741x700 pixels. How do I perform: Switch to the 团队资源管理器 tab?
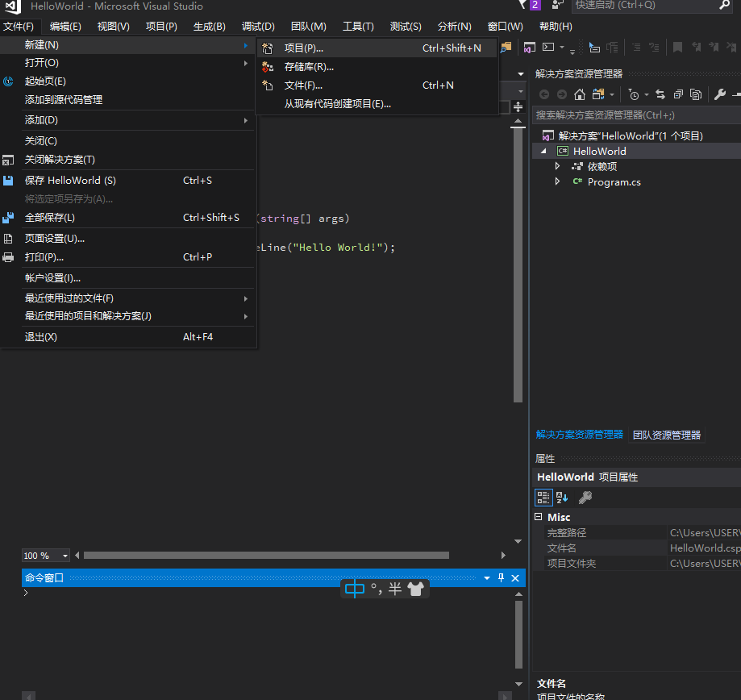pyautogui.click(x=667, y=434)
